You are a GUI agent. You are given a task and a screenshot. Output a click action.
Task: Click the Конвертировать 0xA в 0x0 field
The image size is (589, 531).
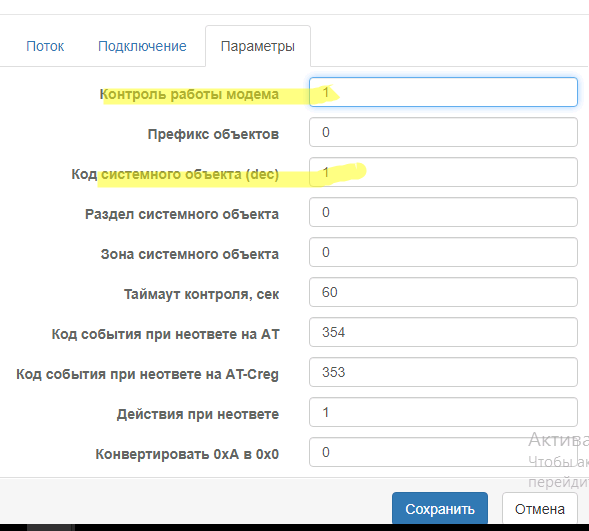click(x=443, y=452)
